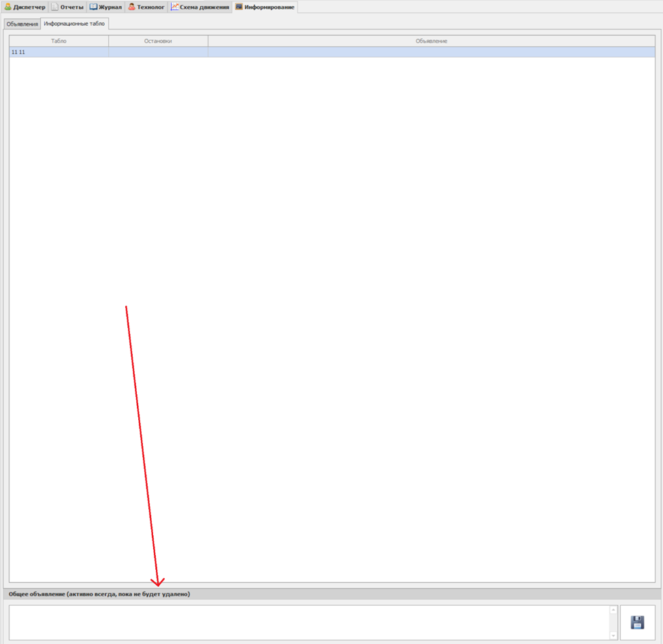Image resolution: width=663 pixels, height=644 pixels.
Task: Click the Объявление column header
Action: [x=431, y=42]
